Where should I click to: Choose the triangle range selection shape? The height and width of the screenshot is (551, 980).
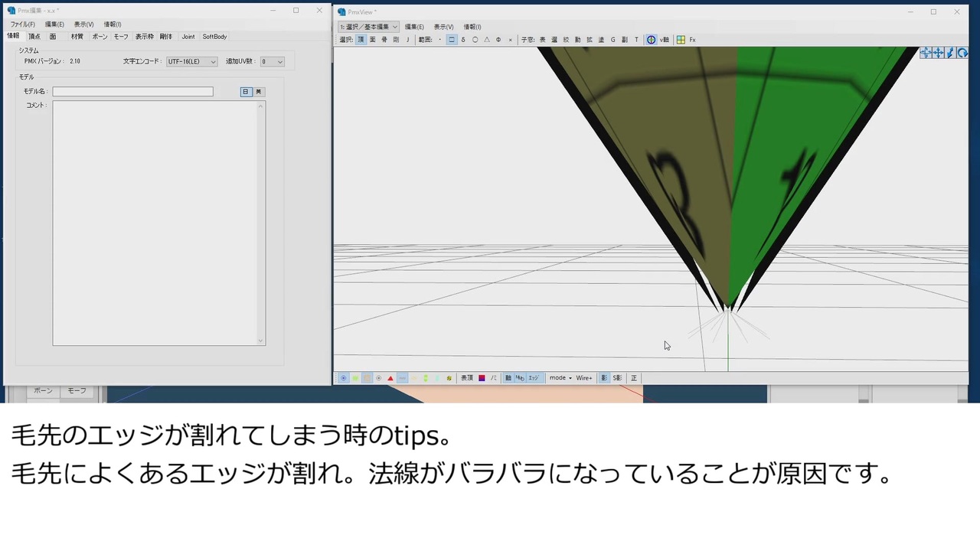(x=487, y=40)
